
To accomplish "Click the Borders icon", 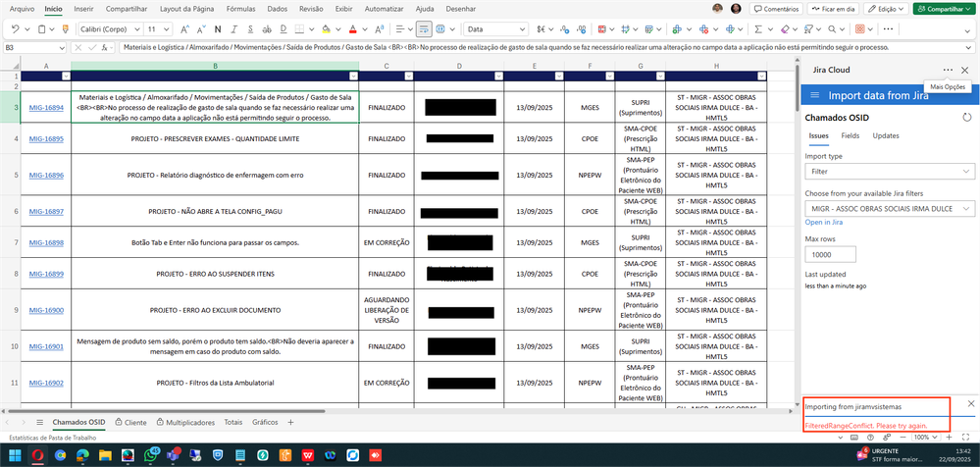I will tap(299, 28).
